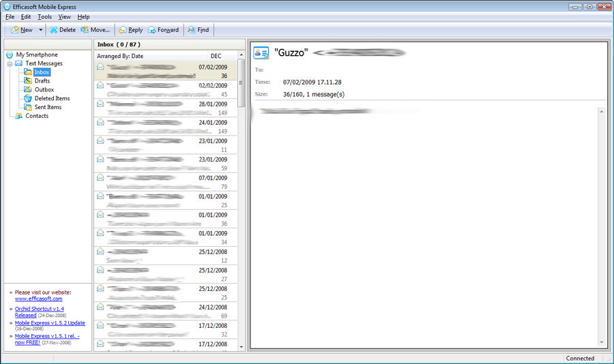Collapse the Text Messages tree node

tap(10, 63)
